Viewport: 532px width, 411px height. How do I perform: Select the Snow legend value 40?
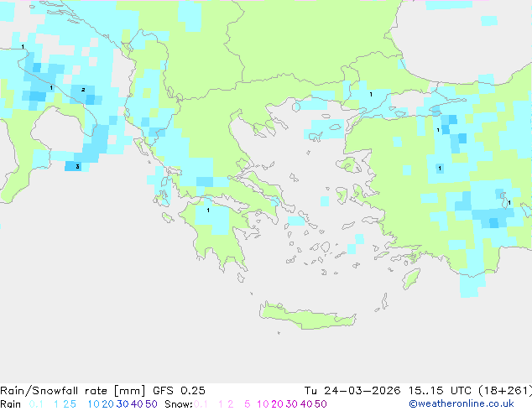pyautogui.click(x=306, y=404)
